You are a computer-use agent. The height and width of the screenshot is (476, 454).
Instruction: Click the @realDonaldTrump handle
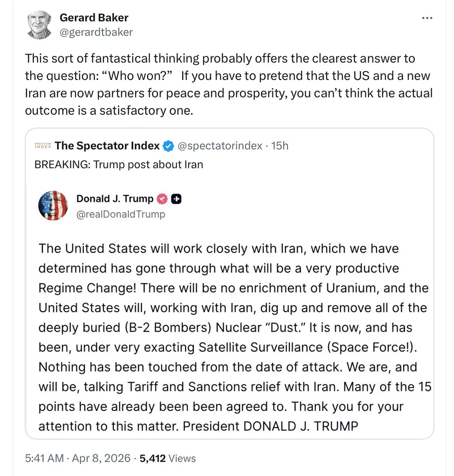click(x=120, y=214)
